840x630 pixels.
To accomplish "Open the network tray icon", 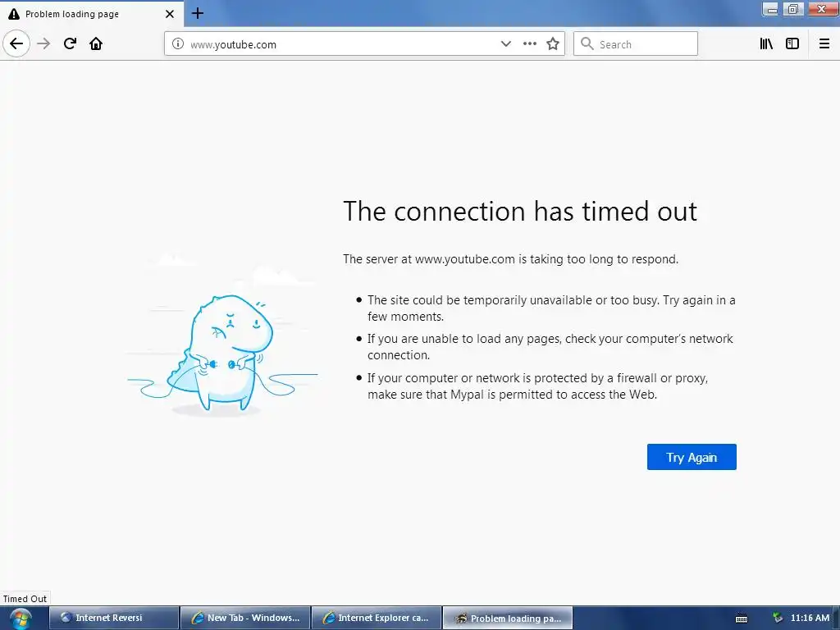I will [778, 618].
